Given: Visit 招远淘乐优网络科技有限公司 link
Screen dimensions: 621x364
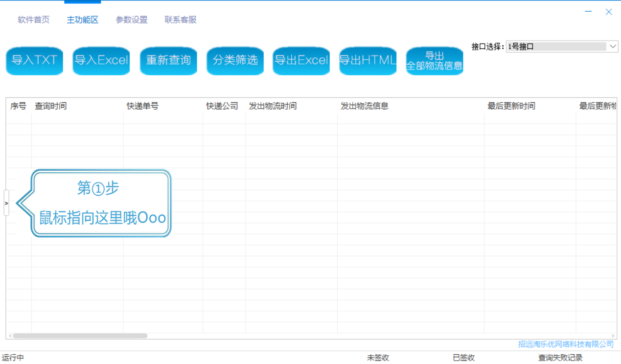Looking at the screenshot, I should pos(566,344).
